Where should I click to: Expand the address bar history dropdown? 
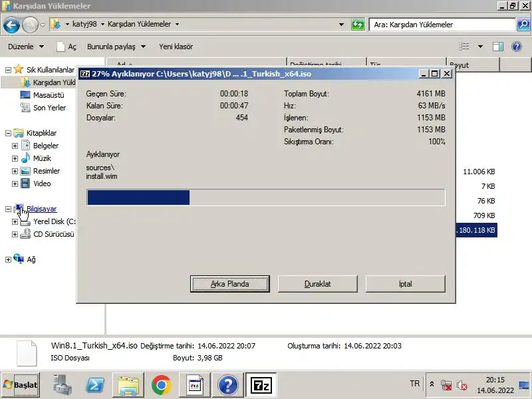point(341,25)
